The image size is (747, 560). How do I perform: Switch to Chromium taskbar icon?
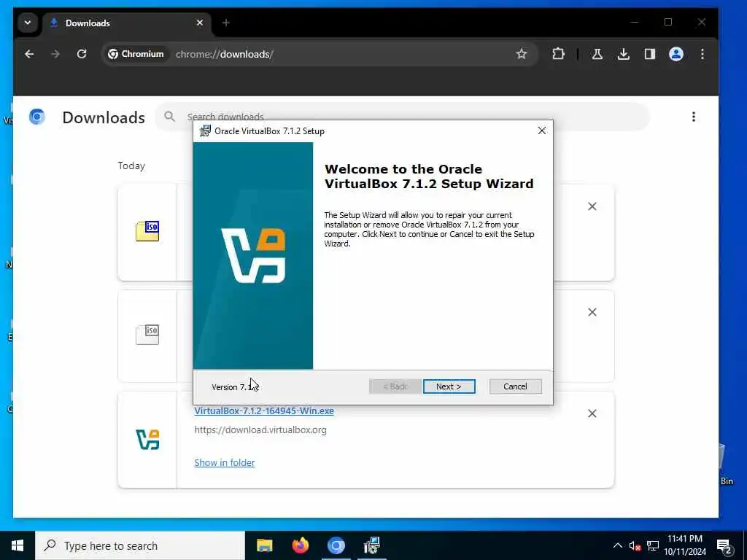coord(336,545)
